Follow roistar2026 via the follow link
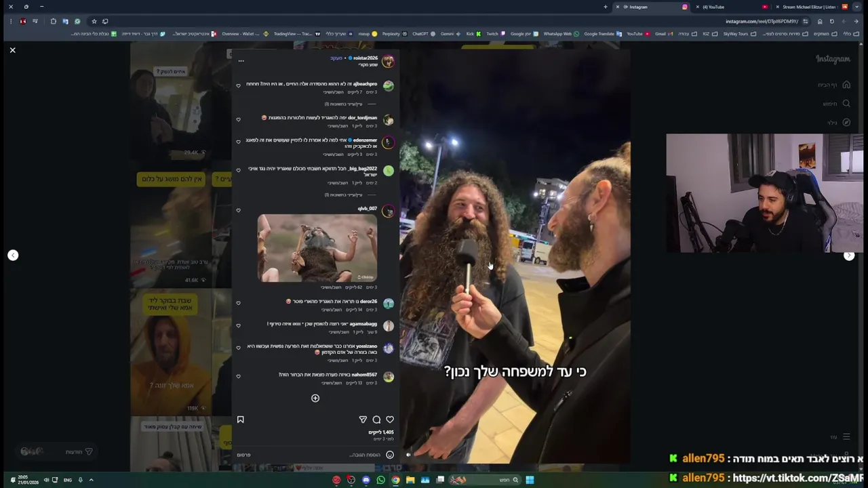Image resolution: width=868 pixels, height=488 pixels. click(336, 58)
